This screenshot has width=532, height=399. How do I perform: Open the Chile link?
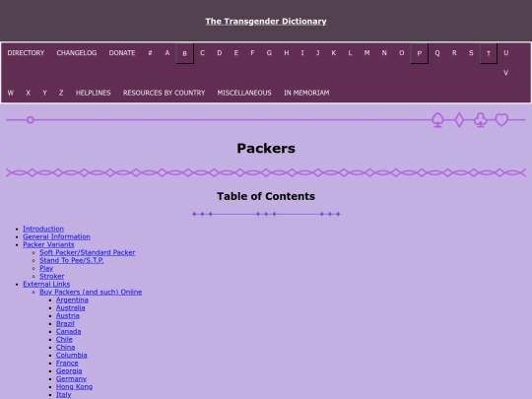[64, 339]
